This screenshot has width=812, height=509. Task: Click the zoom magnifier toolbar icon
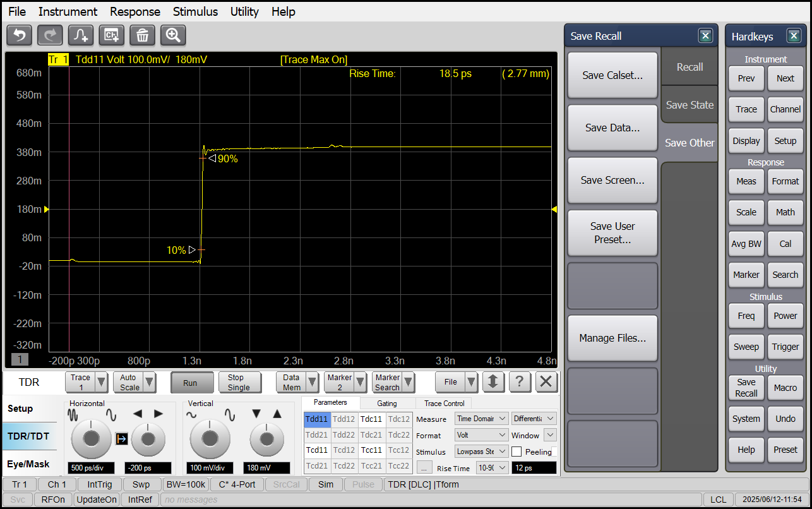pos(173,35)
